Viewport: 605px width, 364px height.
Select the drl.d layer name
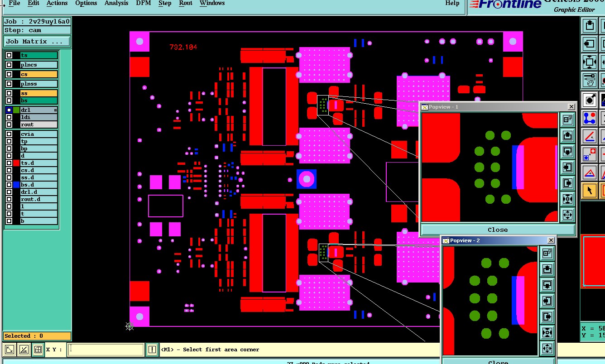click(39, 192)
